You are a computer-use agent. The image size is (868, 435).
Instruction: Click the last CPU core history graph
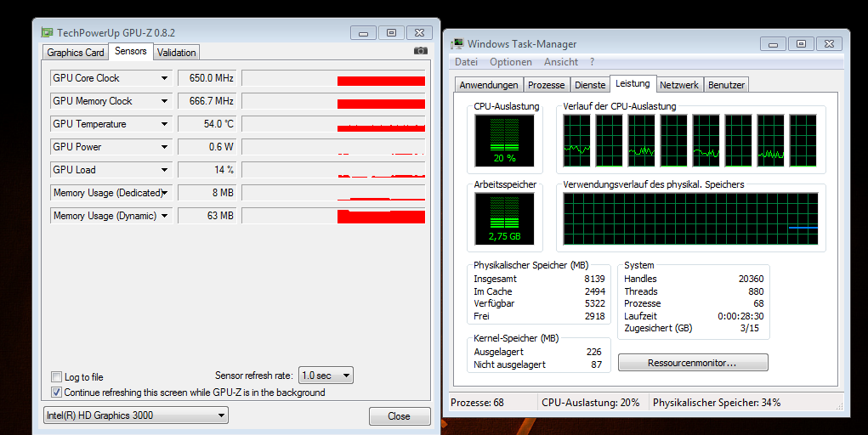(803, 140)
